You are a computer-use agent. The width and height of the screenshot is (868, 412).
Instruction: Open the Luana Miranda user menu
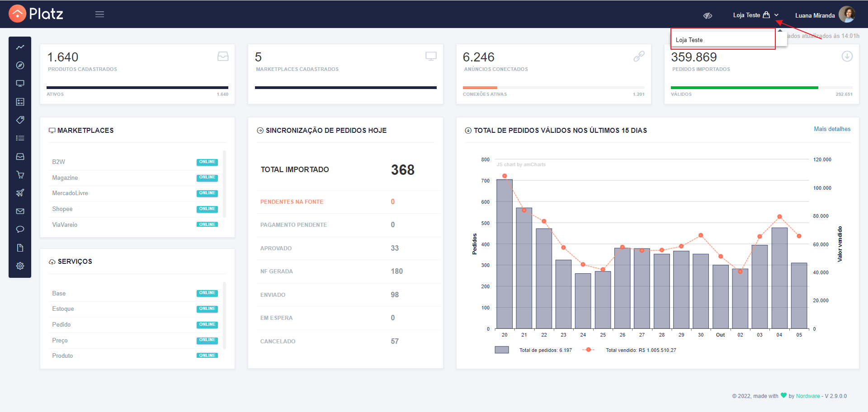[x=825, y=15]
